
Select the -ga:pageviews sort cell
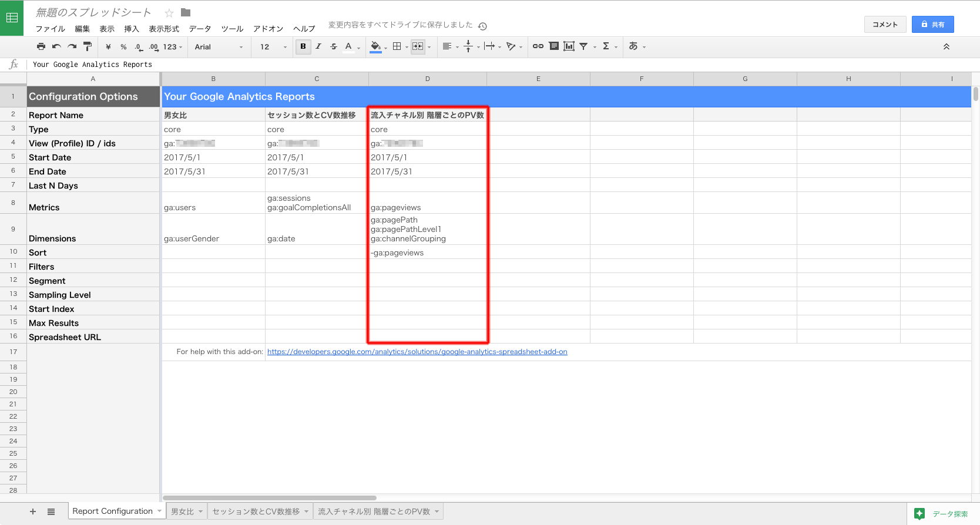[x=427, y=253]
